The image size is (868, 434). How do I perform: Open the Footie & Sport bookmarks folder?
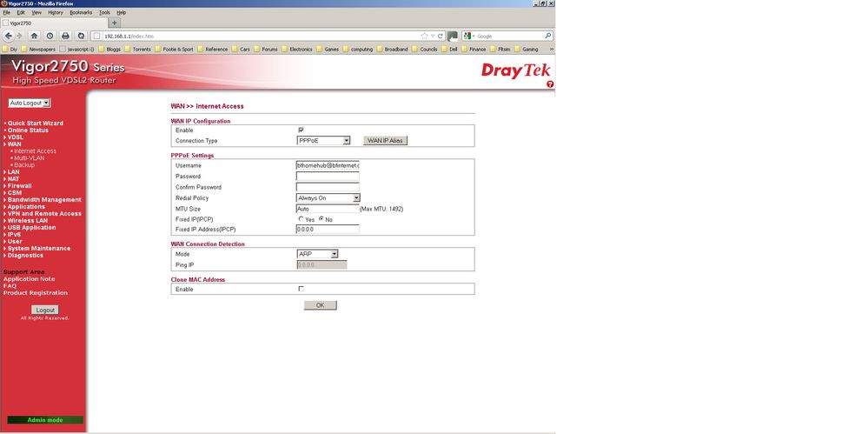174,49
